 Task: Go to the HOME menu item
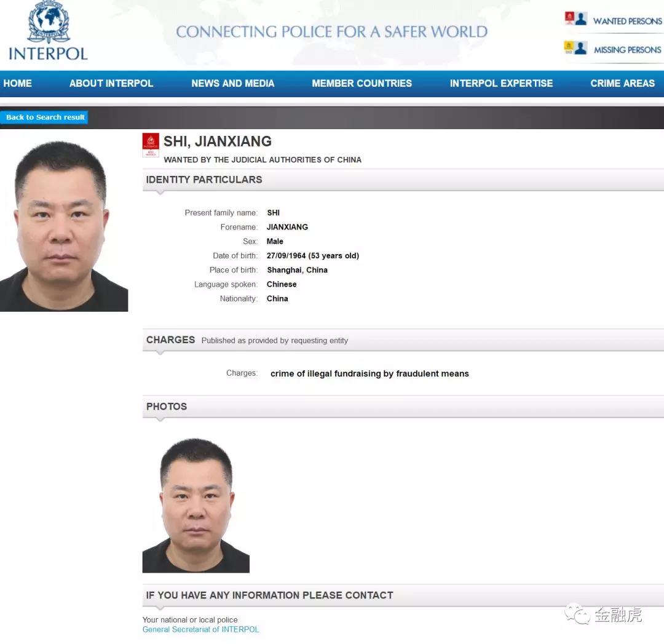(17, 83)
